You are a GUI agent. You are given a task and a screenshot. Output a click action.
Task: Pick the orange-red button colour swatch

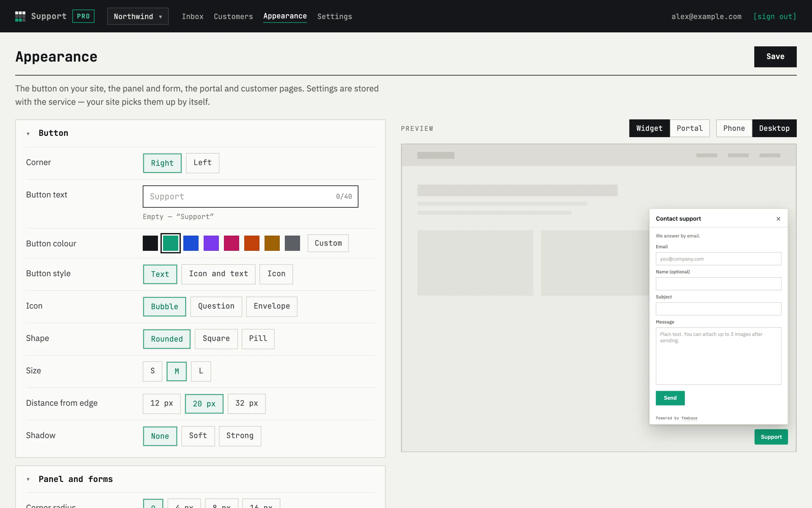tap(252, 243)
